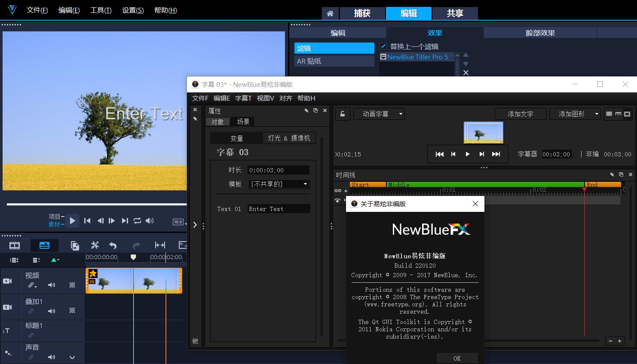Open the 工具(T) menu
The image size is (637, 364).
coord(101,10)
